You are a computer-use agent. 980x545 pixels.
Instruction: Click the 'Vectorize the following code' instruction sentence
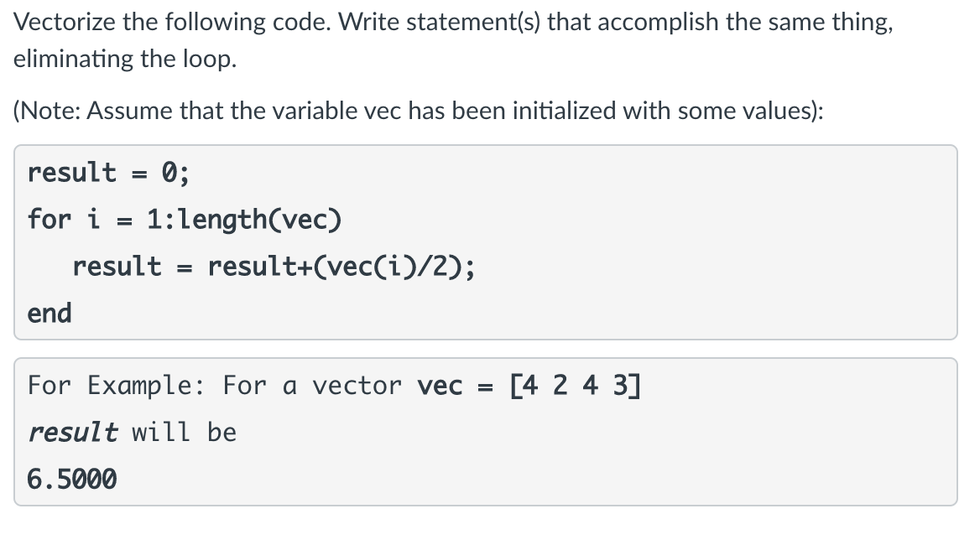coord(454,23)
